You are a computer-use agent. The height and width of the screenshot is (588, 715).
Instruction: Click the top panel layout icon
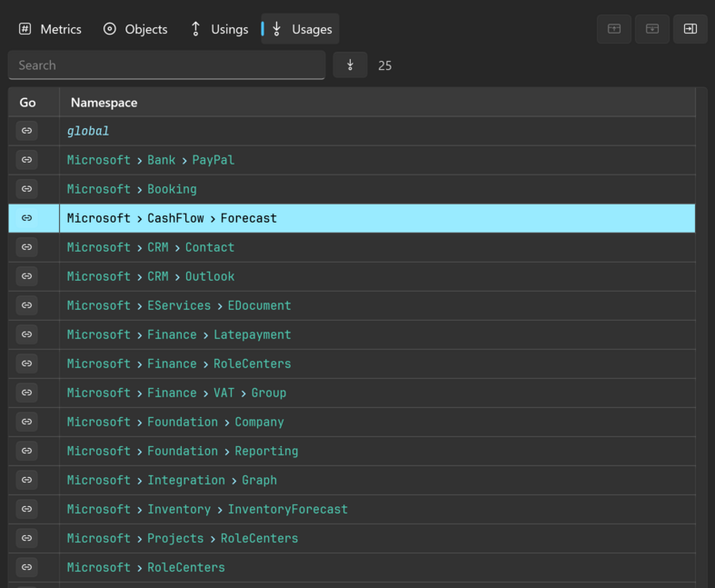point(614,29)
